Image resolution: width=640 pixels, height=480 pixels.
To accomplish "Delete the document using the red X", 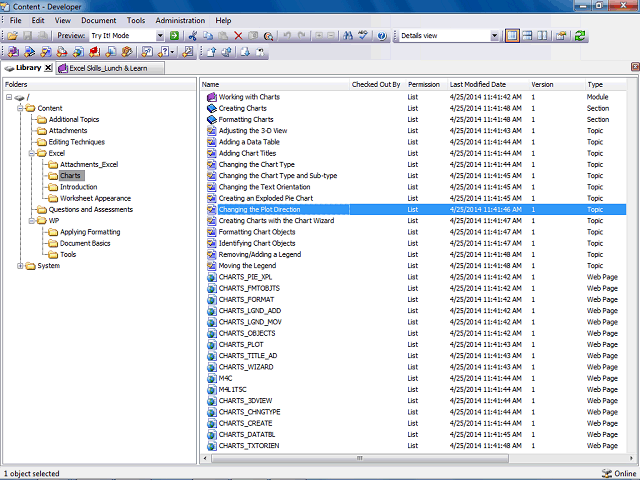I will tap(238, 36).
